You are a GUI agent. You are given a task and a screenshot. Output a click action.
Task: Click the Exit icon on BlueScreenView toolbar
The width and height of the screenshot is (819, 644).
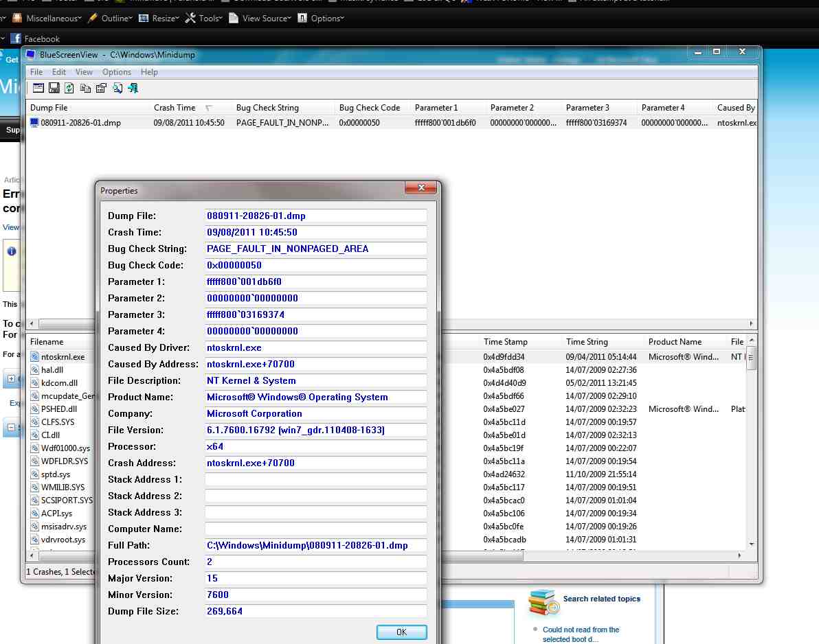(133, 88)
